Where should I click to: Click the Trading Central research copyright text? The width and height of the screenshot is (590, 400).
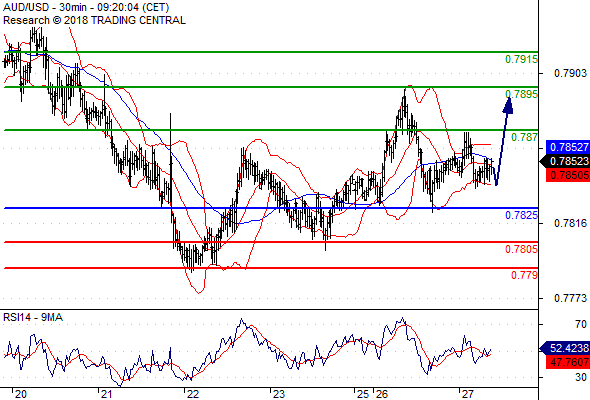pos(94,20)
